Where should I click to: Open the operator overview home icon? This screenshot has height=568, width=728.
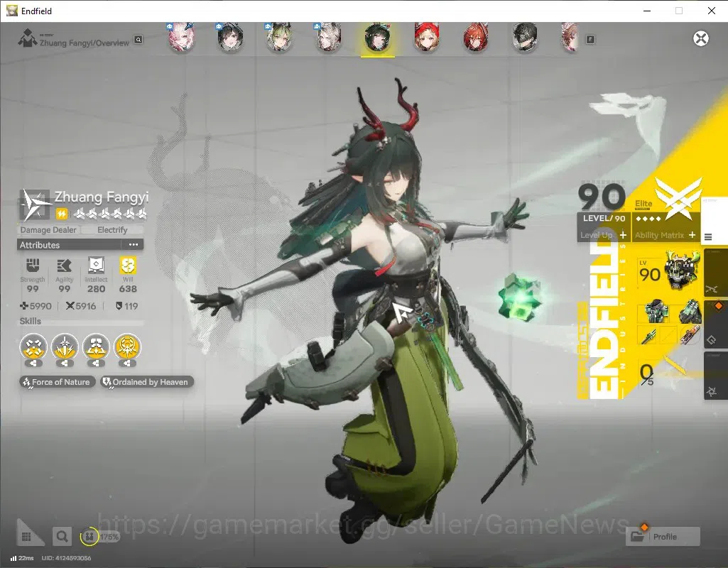28,38
